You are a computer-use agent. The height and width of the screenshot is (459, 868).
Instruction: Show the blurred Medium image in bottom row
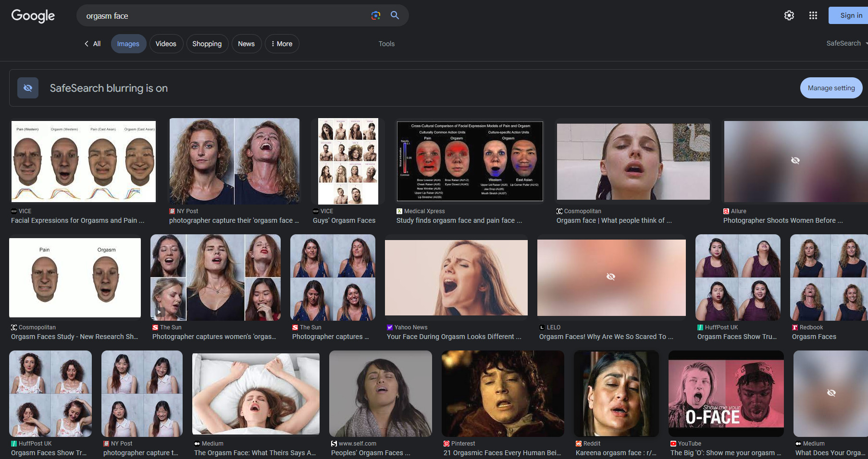[831, 393]
